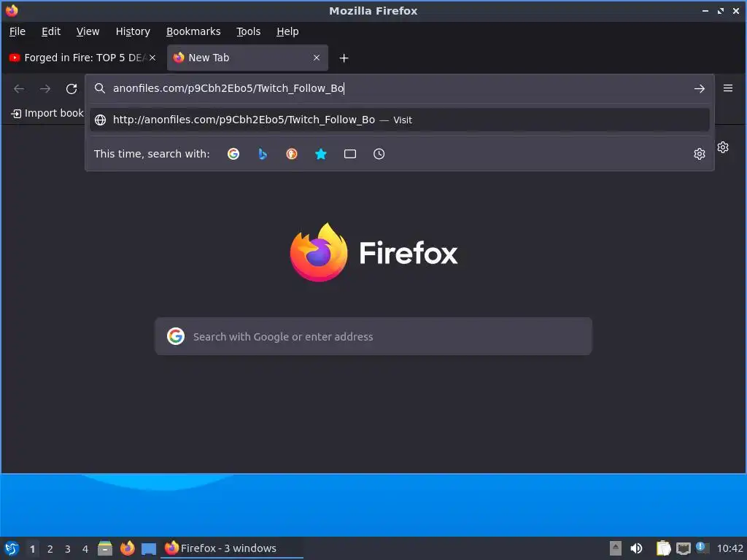Click Import bookmarks in the bookmarks toolbar
Screen dimensions: 747x560
click(x=47, y=113)
